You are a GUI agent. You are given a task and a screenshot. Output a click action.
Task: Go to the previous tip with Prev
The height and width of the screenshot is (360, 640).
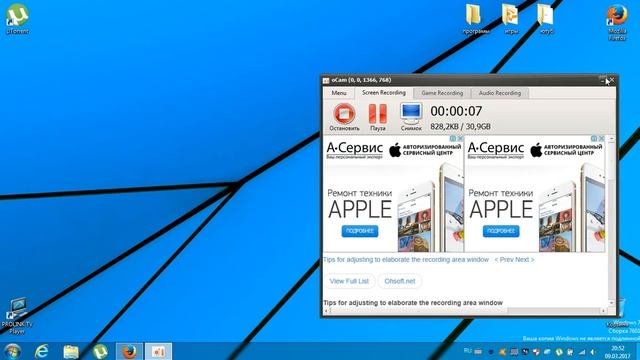(504, 260)
